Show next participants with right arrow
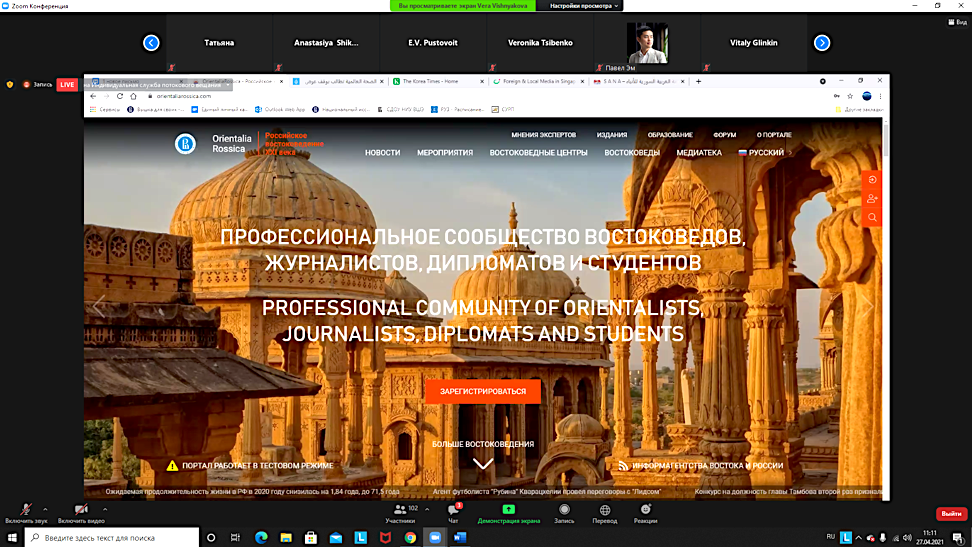 coord(822,43)
